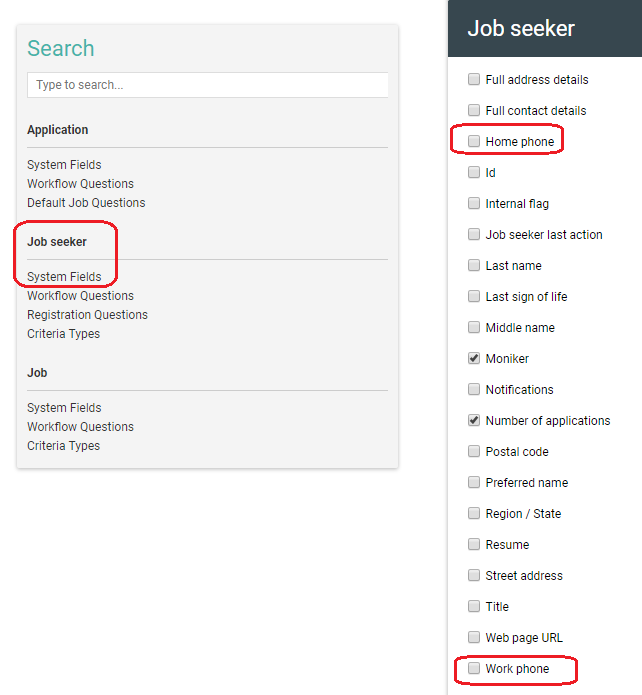Tick the Full address details checkbox
The height and width of the screenshot is (695, 642).
[474, 79]
